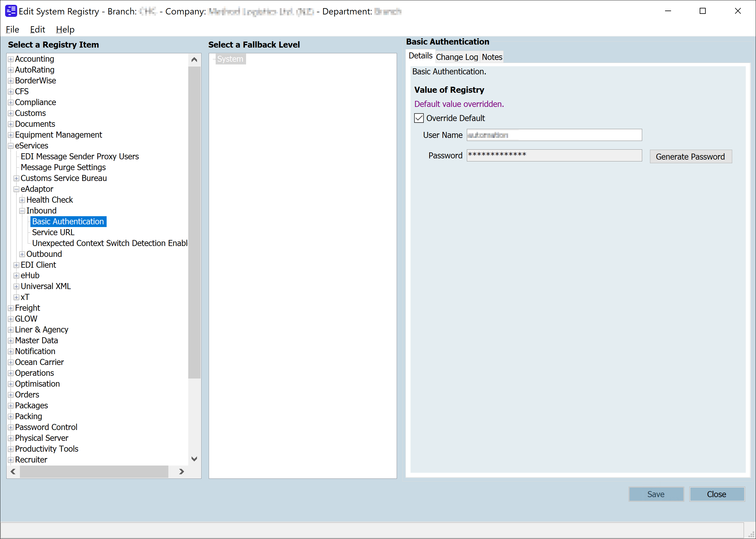
Task: Collapse the Inbound node
Action: [22, 210]
